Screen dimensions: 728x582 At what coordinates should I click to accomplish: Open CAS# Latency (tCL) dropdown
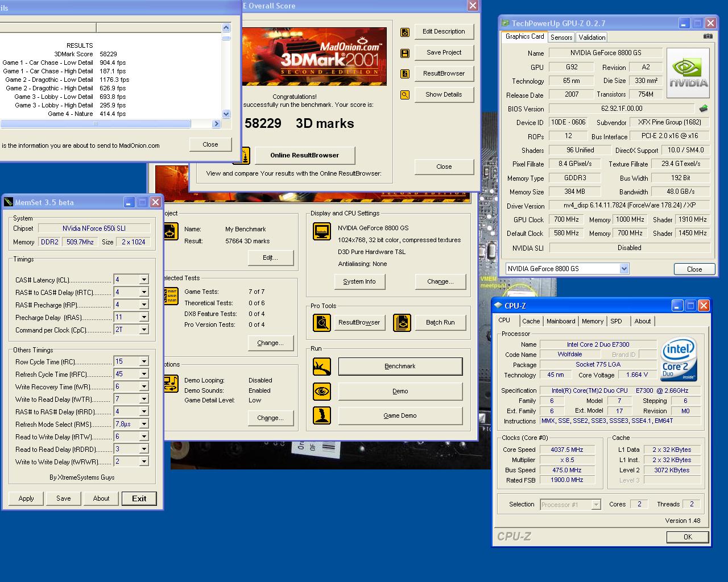pyautogui.click(x=144, y=280)
